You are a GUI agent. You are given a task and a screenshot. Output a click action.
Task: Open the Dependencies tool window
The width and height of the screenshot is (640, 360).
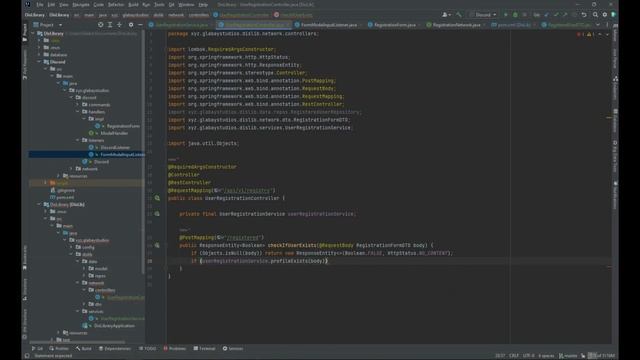coord(115,349)
